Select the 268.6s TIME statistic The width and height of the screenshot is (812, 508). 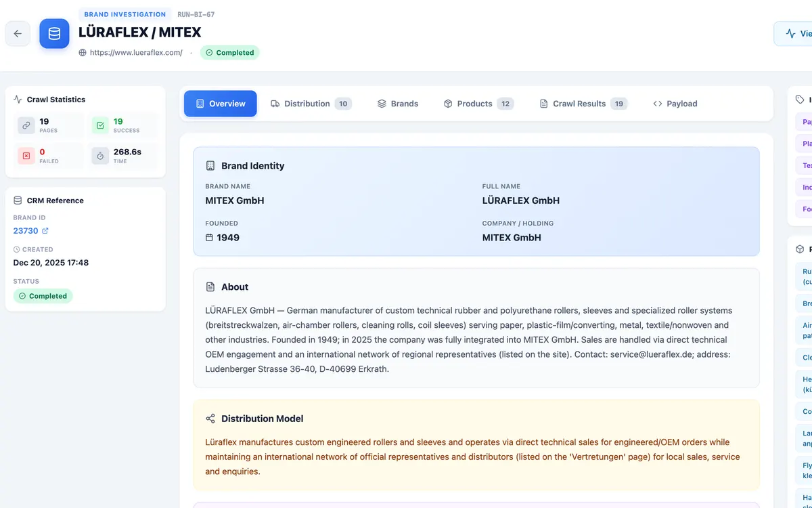pos(122,156)
